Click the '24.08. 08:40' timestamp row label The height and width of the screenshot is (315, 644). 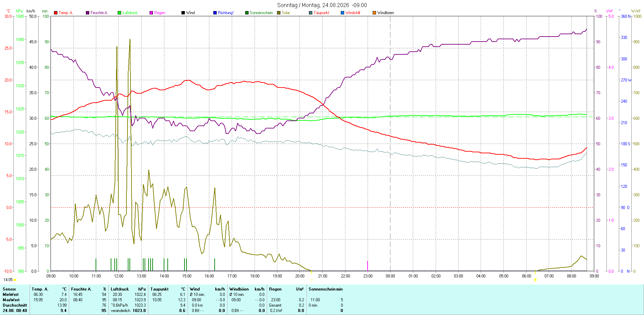tap(15, 311)
